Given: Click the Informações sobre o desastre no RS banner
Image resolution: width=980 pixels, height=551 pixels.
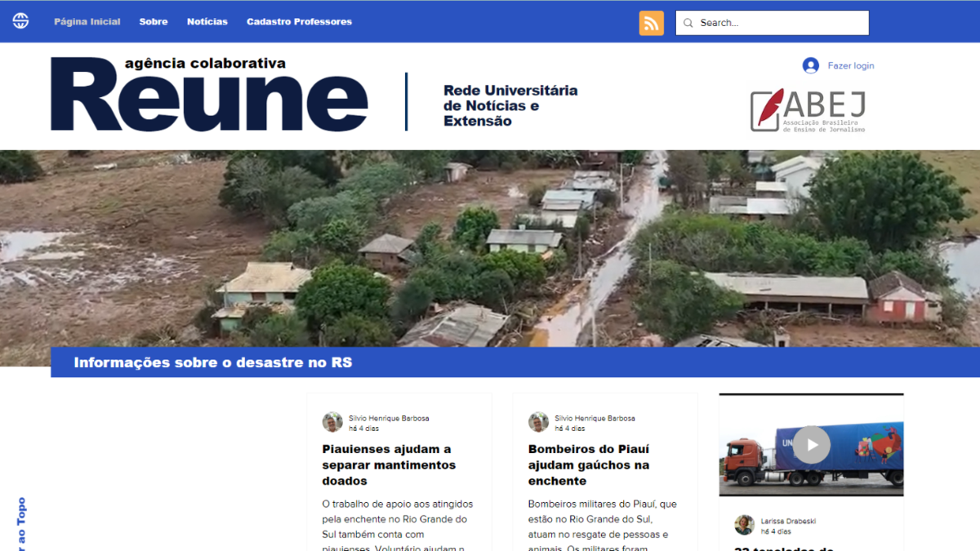Looking at the screenshot, I should pyautogui.click(x=515, y=362).
